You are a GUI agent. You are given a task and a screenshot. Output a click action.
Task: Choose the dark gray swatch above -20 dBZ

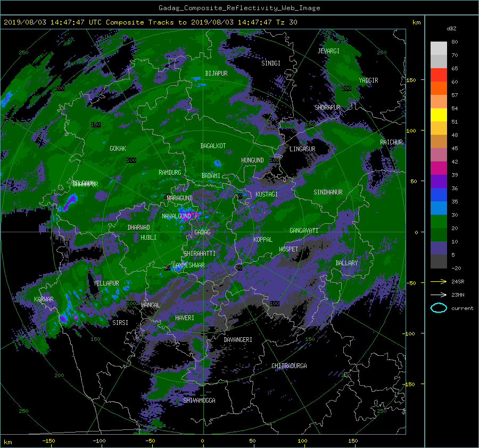pos(439,262)
